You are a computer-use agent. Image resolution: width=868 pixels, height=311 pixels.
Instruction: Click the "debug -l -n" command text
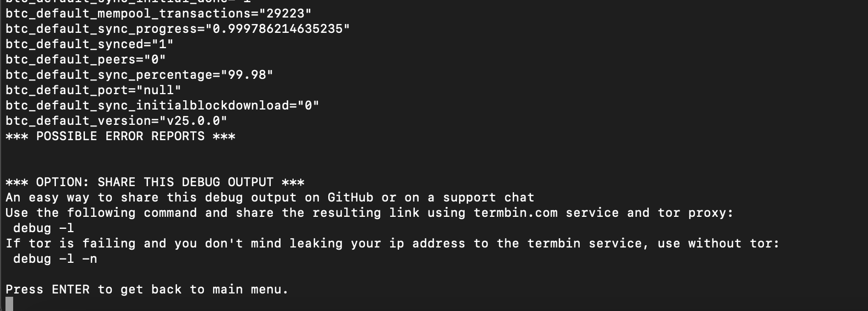[x=55, y=258]
